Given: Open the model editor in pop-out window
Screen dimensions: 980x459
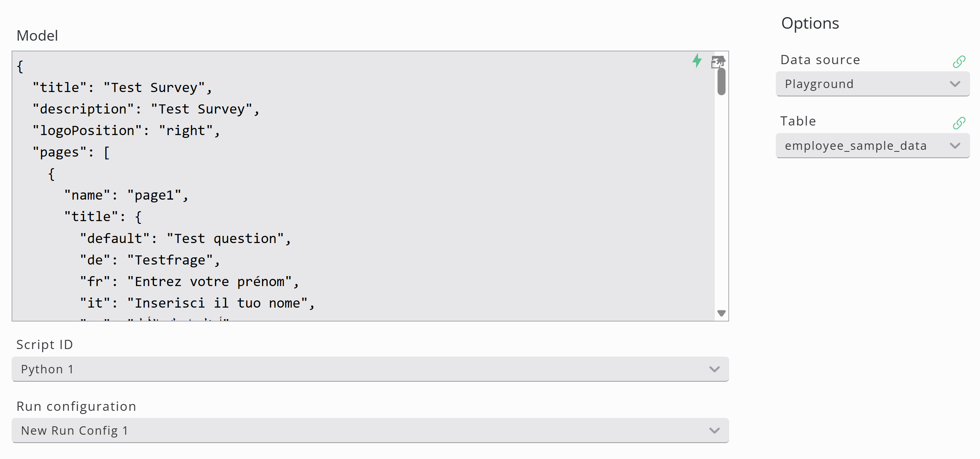Looking at the screenshot, I should [x=718, y=62].
